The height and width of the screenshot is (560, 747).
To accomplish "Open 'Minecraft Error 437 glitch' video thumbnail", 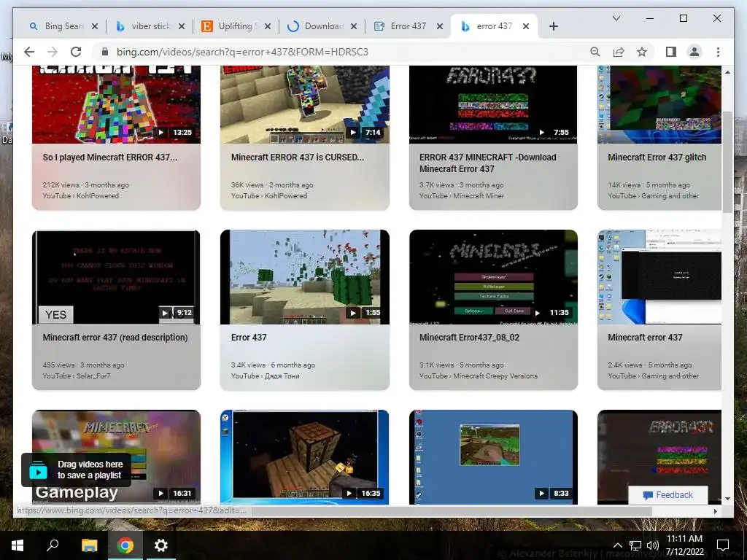I will (x=659, y=104).
